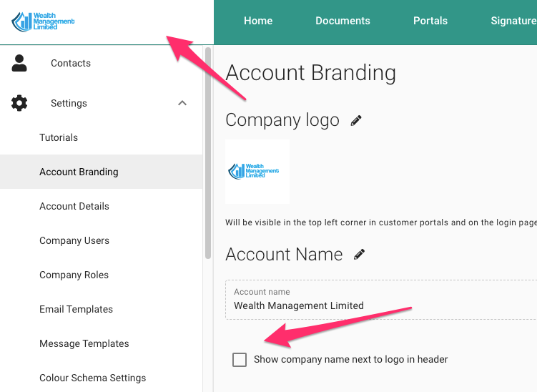Select Settings in the sidebar

69,103
